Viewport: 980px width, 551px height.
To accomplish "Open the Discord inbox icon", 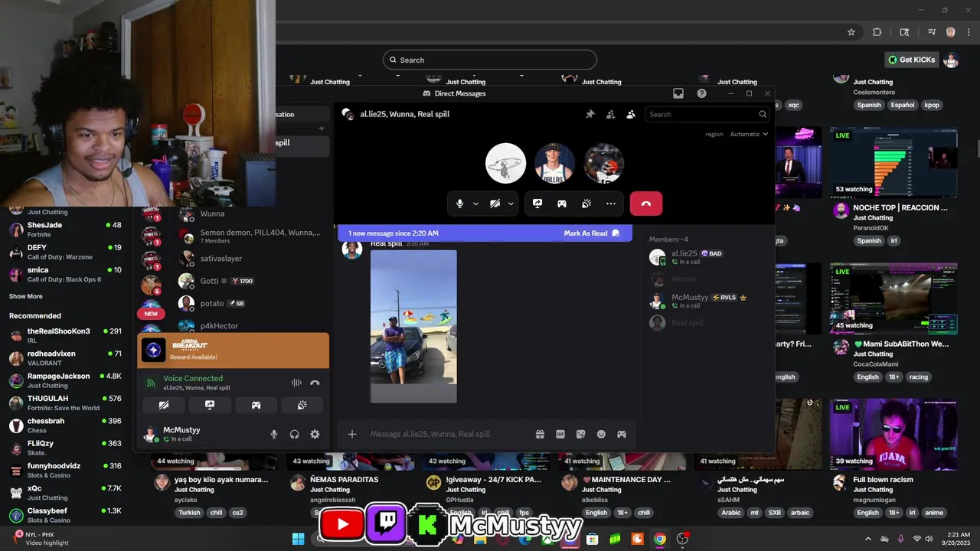I will (678, 93).
